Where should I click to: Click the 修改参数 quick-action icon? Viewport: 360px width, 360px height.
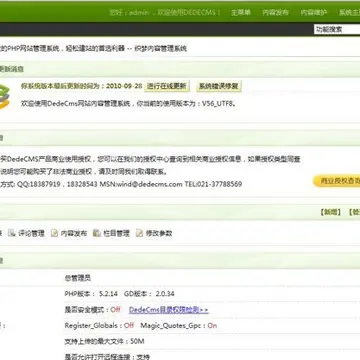(x=139, y=233)
